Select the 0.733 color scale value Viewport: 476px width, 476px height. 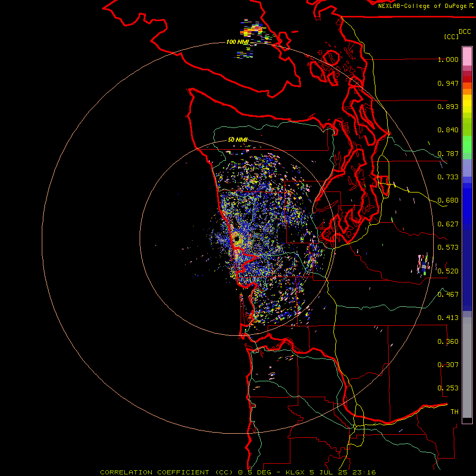point(448,177)
